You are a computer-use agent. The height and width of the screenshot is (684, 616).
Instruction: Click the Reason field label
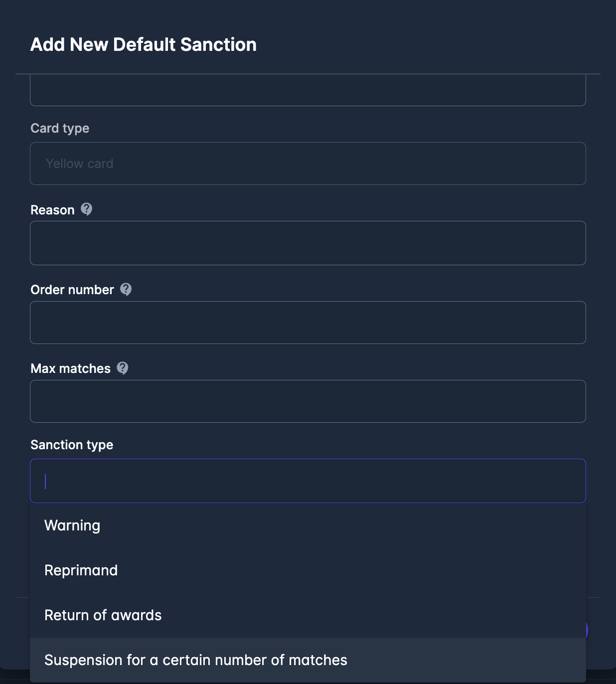[52, 210]
